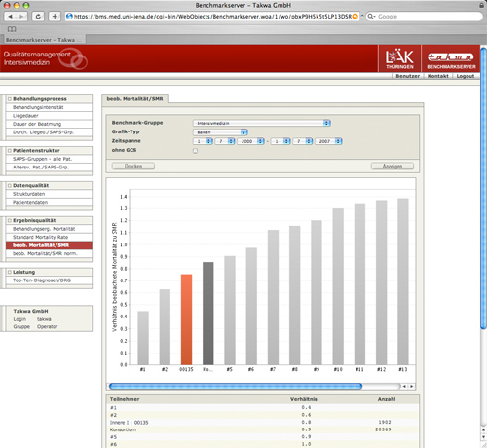Reload the page with the refresh button
The image size is (487, 448).
38,17
